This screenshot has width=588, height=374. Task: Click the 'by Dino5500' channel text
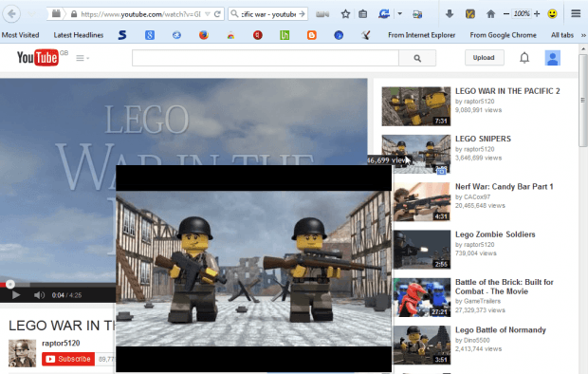tap(472, 340)
